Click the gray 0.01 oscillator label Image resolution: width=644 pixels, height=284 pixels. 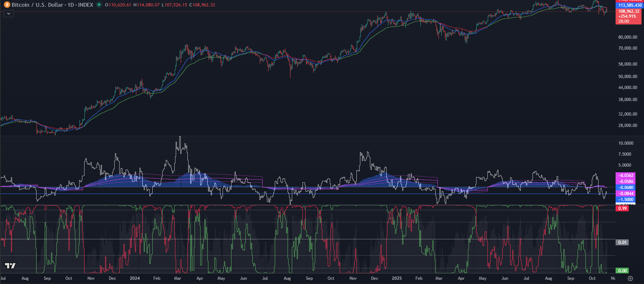(622, 243)
